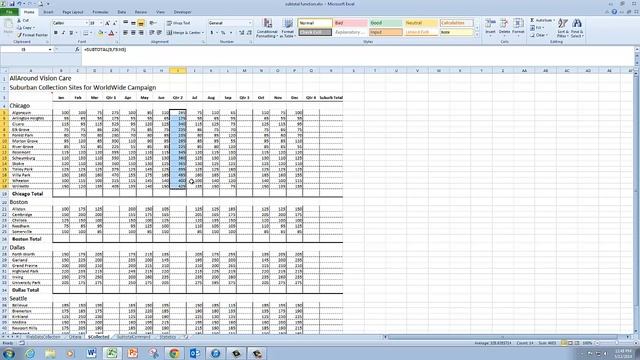
Task: Click Format Painter
Action: click(x=32, y=35)
